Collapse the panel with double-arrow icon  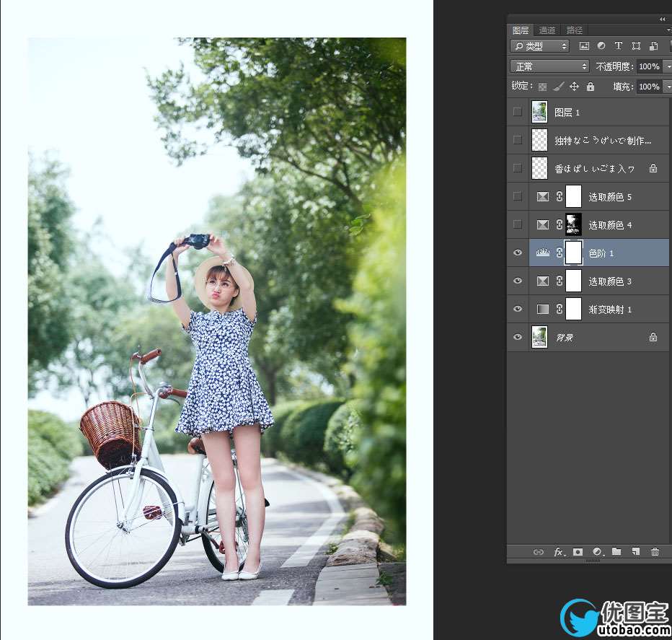click(663, 19)
